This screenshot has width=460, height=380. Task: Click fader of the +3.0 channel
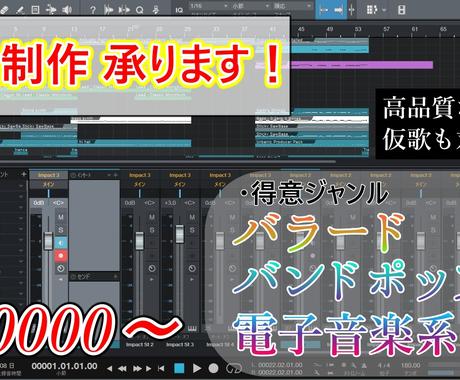(x=179, y=234)
